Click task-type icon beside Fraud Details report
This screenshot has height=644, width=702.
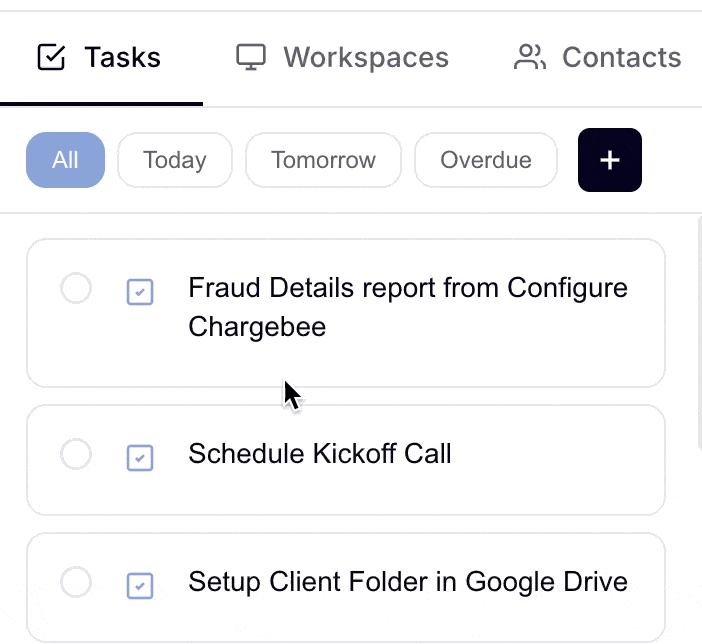point(140,292)
